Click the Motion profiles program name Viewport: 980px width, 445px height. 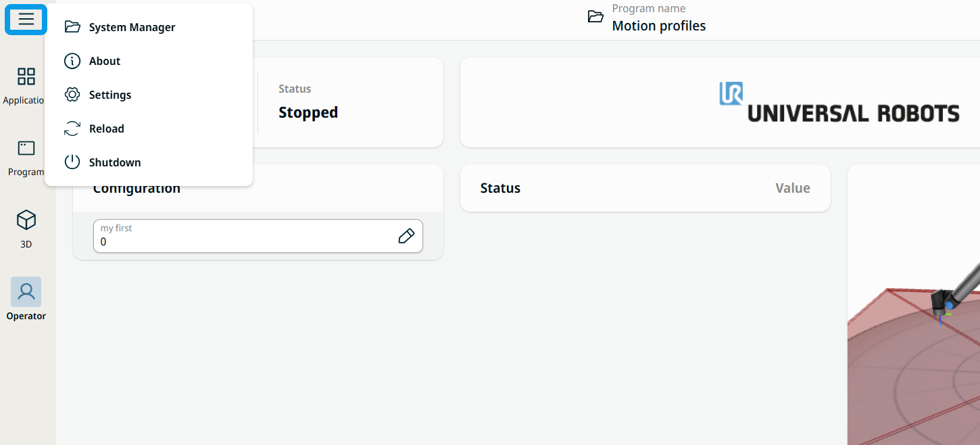(658, 26)
